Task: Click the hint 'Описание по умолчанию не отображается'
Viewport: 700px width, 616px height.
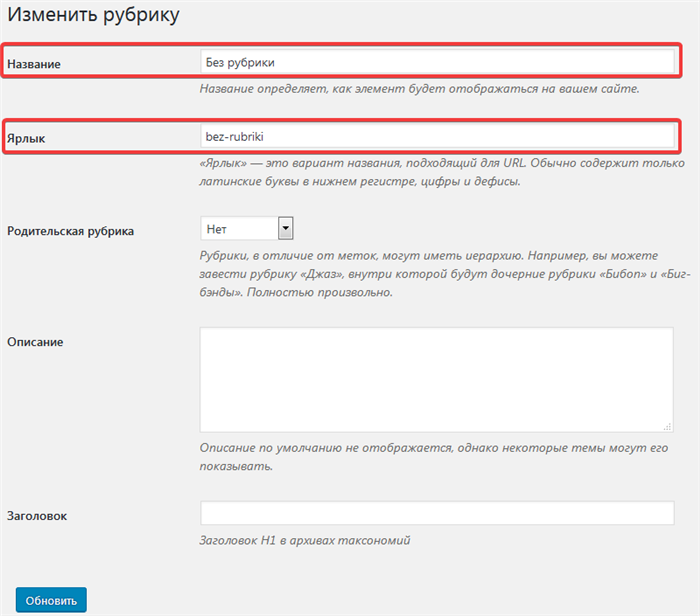Action: tap(433, 457)
